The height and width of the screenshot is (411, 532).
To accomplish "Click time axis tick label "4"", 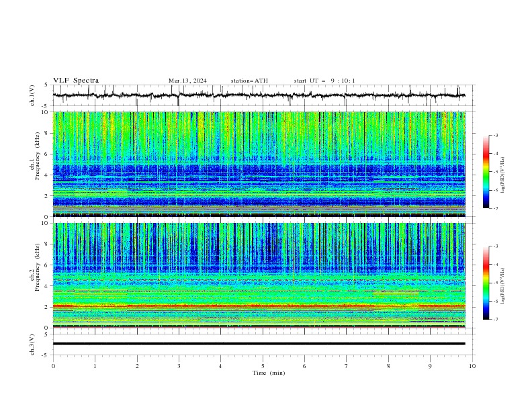I will pyautogui.click(x=220, y=366).
